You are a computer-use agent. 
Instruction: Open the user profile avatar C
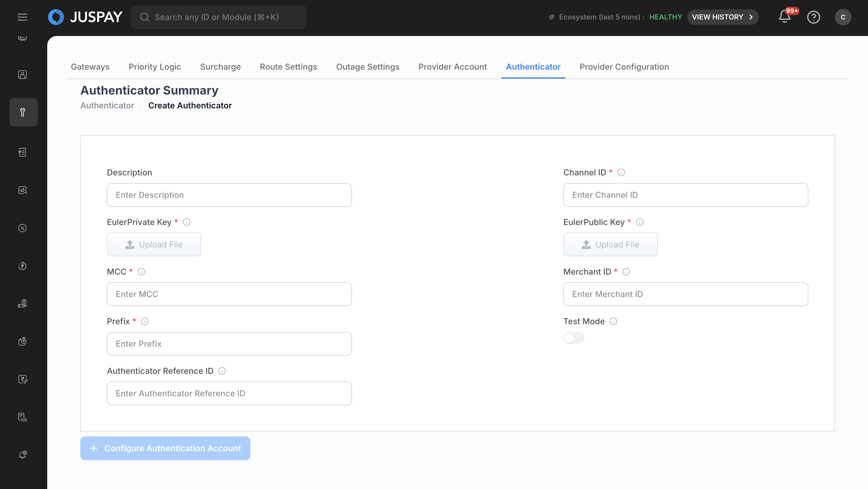tap(843, 17)
